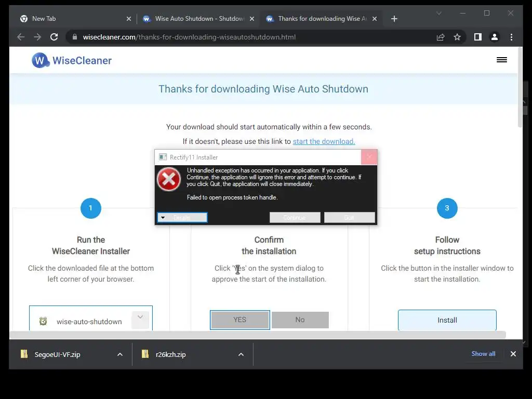532x399 pixels.
Task: Click the wise-auto-shutdown dropdown chevron
Action: point(140,320)
